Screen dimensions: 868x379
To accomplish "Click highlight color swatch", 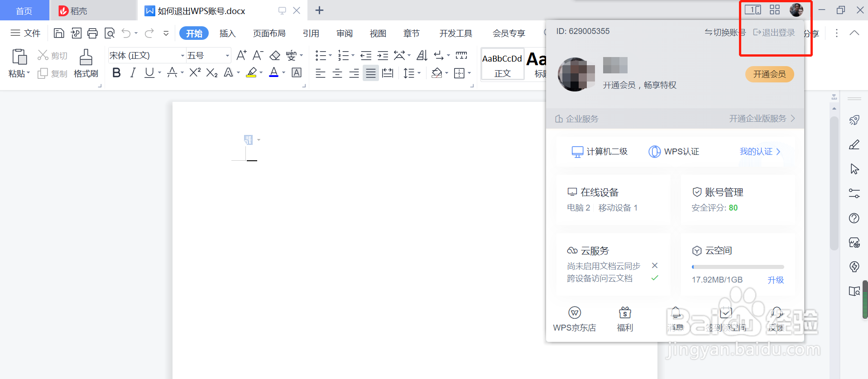I will click(x=251, y=72).
